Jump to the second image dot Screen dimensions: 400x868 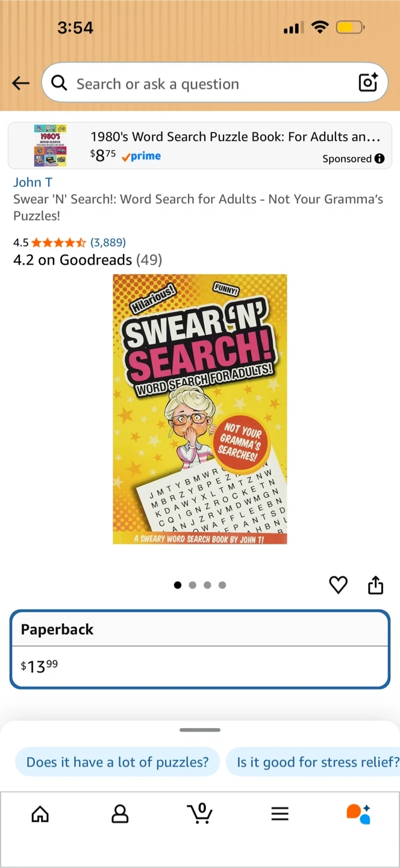click(192, 585)
